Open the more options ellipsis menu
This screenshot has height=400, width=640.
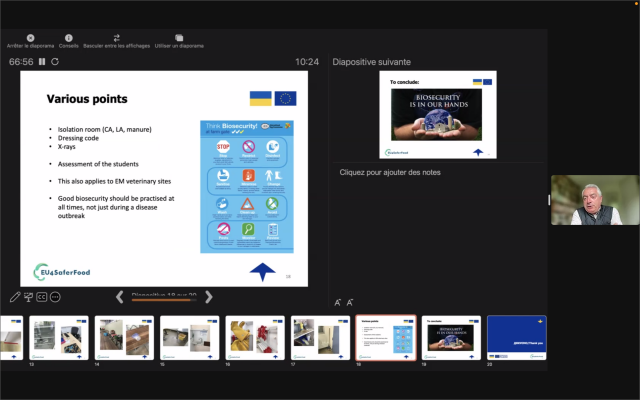(56, 297)
